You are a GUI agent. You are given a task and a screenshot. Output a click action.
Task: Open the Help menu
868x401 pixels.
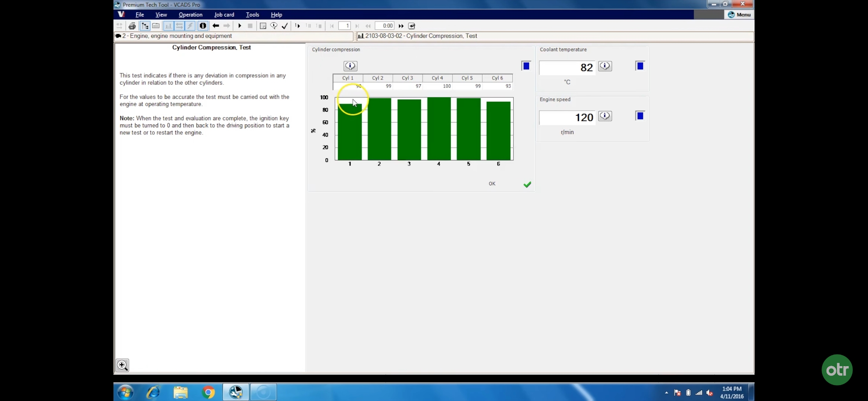click(276, 15)
